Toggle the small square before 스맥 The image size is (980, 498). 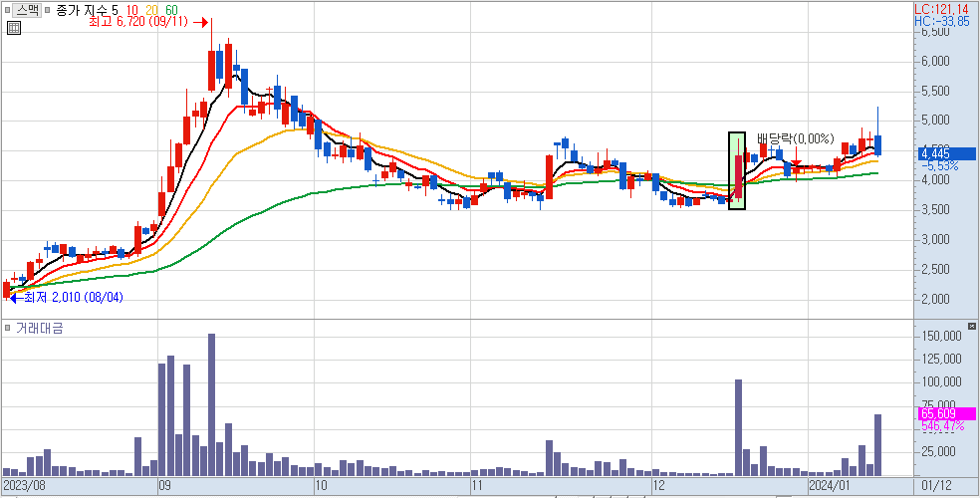pos(7,10)
